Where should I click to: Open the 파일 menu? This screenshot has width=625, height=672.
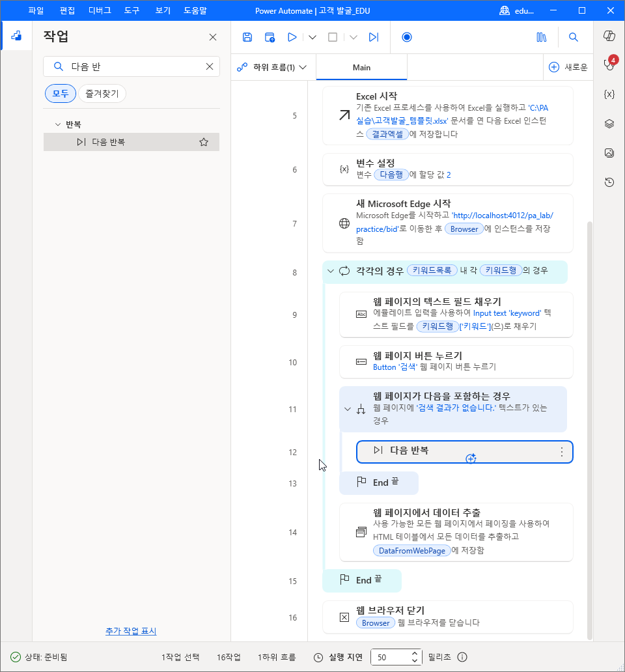pyautogui.click(x=36, y=10)
